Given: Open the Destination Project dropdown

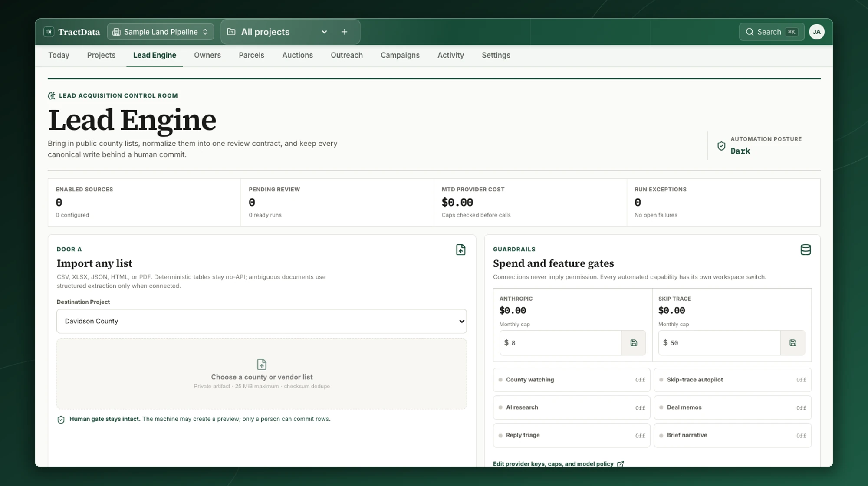Looking at the screenshot, I should [x=262, y=321].
